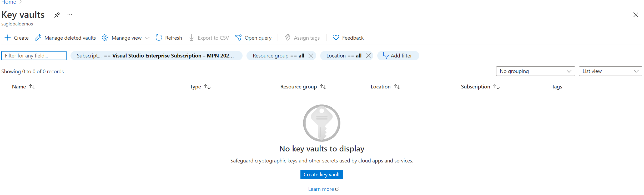Navigate to Home breadcrumb
This screenshot has height=195, width=644.
(8, 2)
